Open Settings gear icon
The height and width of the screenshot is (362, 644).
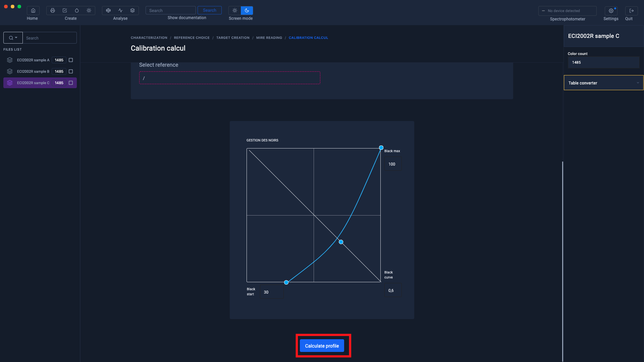(x=611, y=11)
